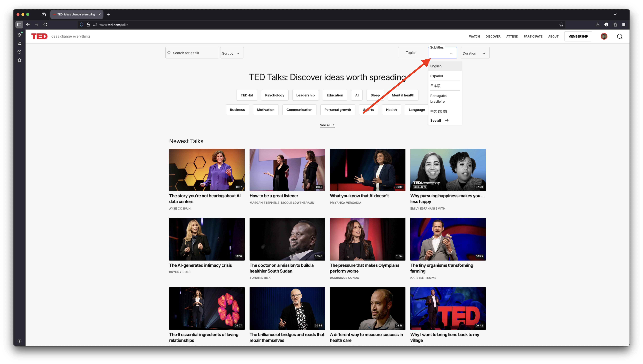The height and width of the screenshot is (364, 643).
Task: Expand the Sort by dropdown
Action: pos(231,53)
